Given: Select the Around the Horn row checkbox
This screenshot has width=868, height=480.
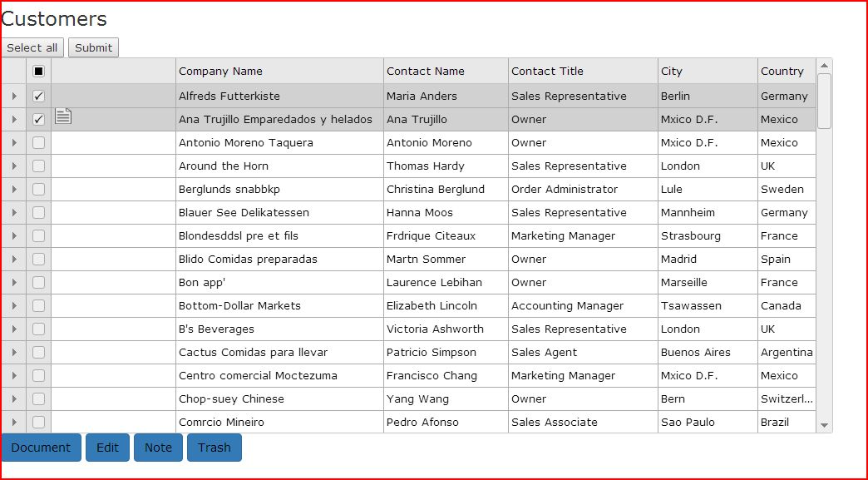Looking at the screenshot, I should coord(38,166).
